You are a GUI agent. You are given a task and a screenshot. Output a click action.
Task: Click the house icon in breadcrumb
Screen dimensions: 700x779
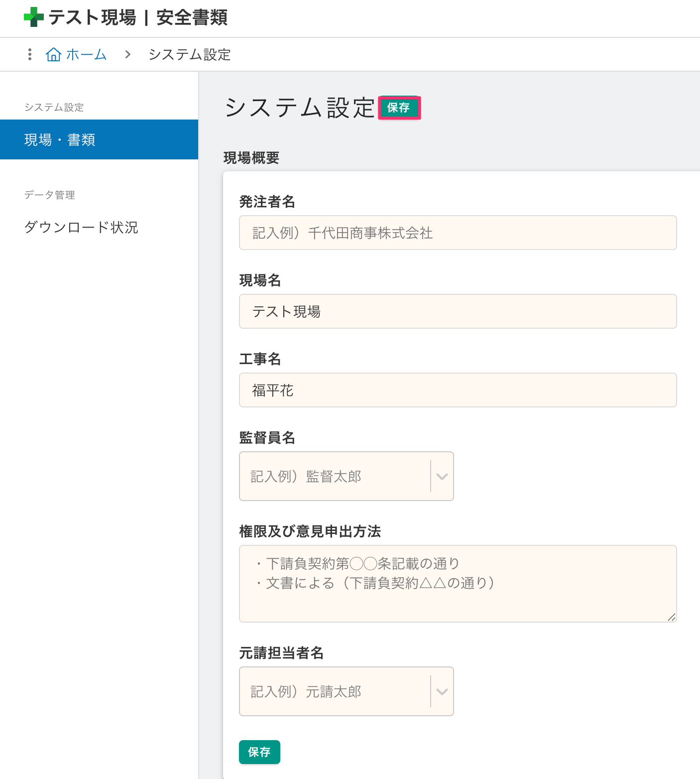(53, 54)
